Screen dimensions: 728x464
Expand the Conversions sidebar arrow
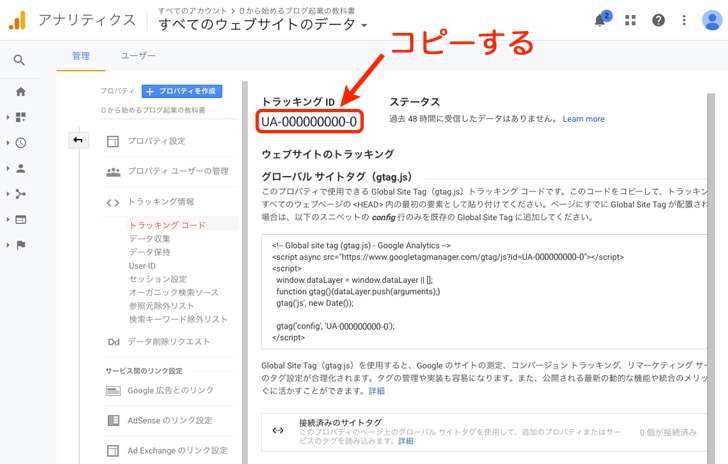pyautogui.click(x=8, y=245)
